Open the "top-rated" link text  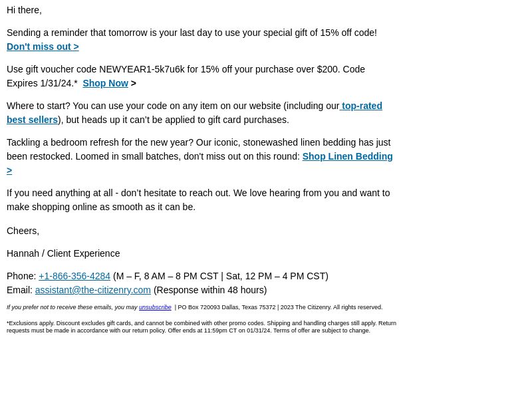tap(362, 106)
